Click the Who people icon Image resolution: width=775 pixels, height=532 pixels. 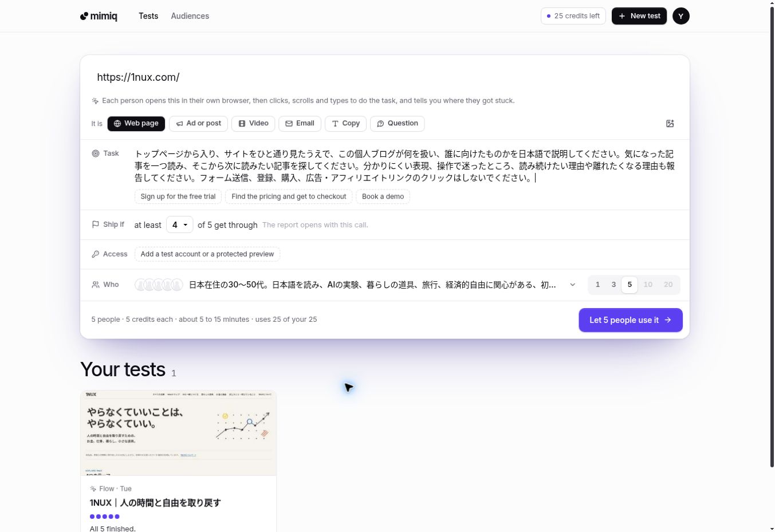point(96,285)
